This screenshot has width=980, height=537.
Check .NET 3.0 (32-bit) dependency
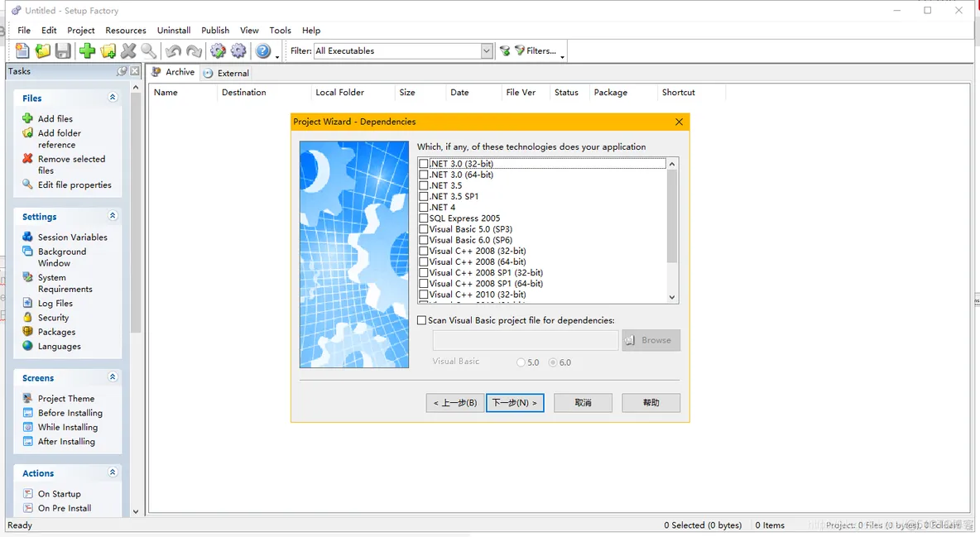(424, 164)
